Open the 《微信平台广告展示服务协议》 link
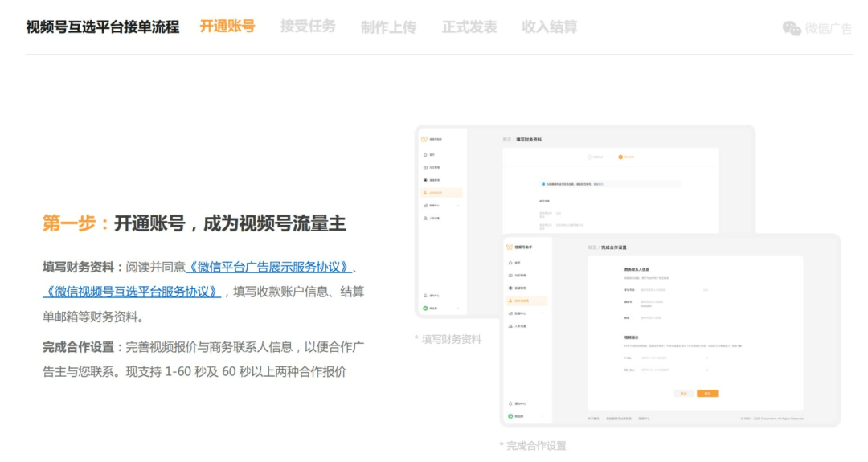 pos(268,267)
